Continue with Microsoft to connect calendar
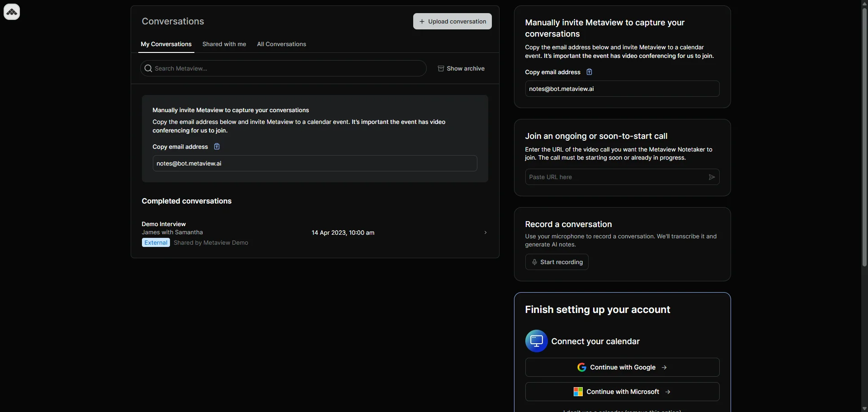 pos(622,392)
